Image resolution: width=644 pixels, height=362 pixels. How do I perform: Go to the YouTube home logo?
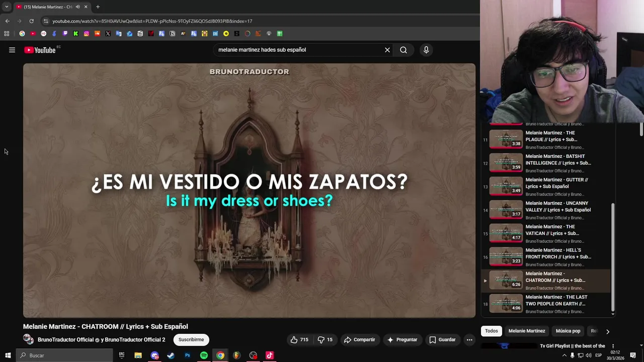40,50
